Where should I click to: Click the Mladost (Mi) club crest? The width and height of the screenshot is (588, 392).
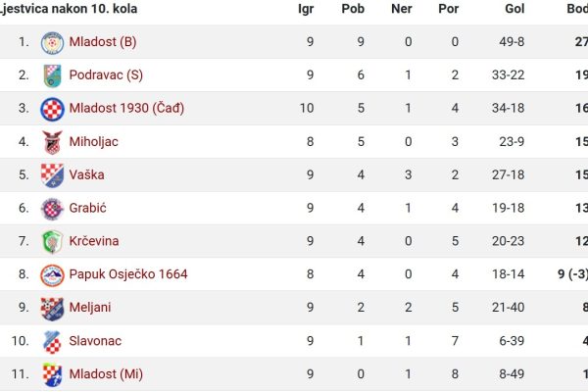(x=52, y=374)
